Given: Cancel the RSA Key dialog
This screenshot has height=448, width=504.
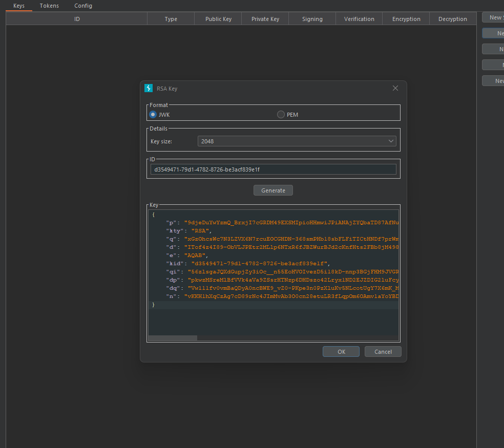Looking at the screenshot, I should tap(383, 352).
